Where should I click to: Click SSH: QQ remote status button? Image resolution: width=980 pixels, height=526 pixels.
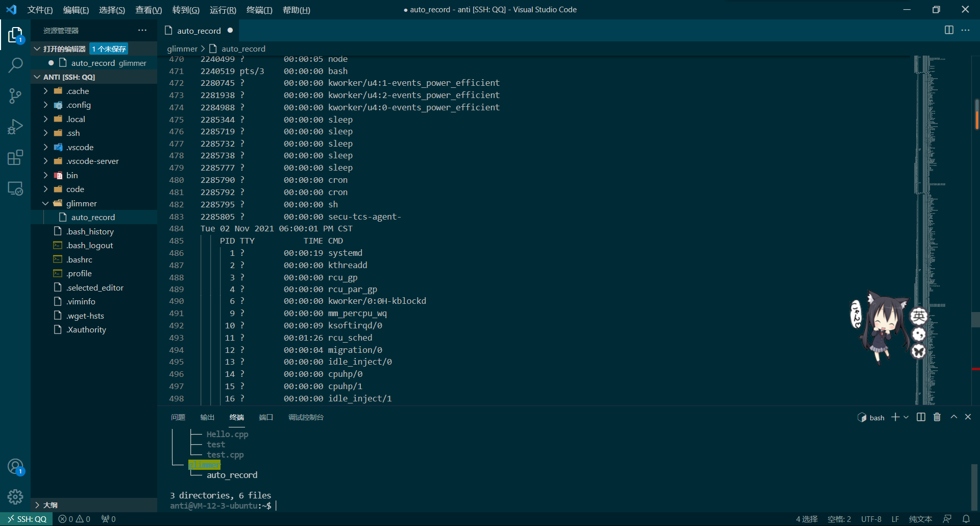click(27, 519)
